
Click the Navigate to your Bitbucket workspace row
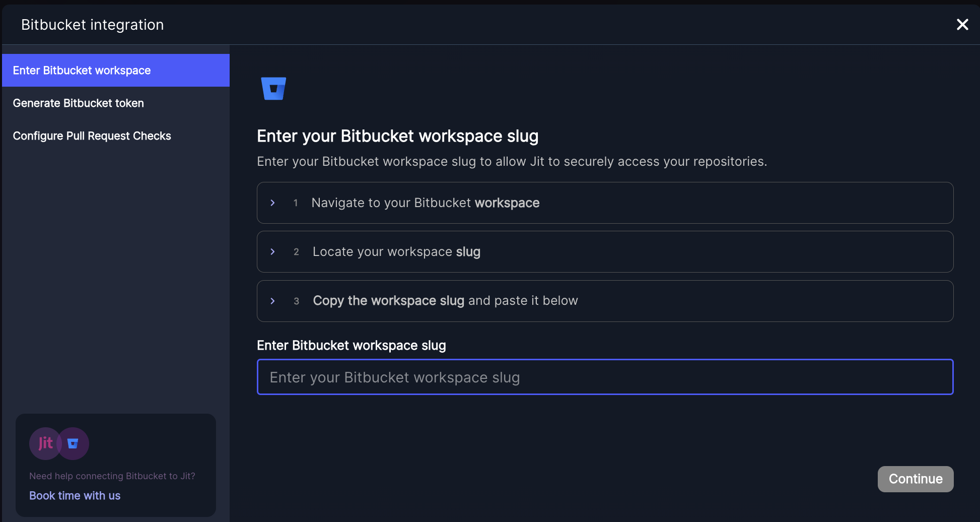[x=605, y=203]
